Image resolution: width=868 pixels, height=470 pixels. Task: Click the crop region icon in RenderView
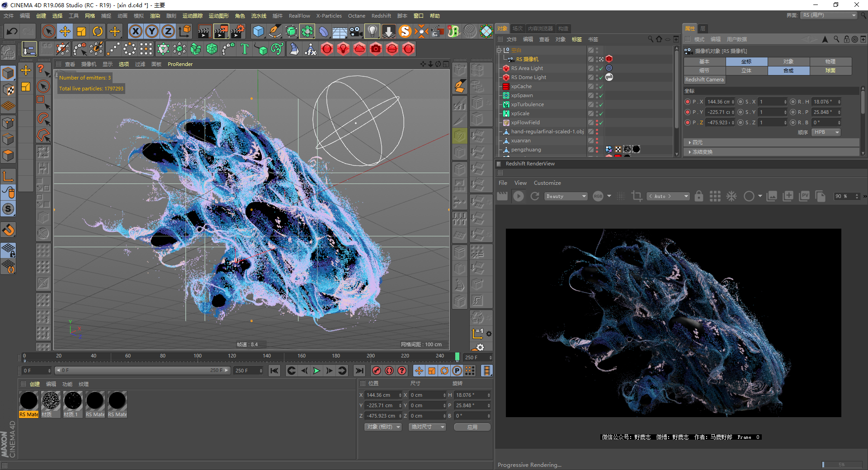pos(637,196)
